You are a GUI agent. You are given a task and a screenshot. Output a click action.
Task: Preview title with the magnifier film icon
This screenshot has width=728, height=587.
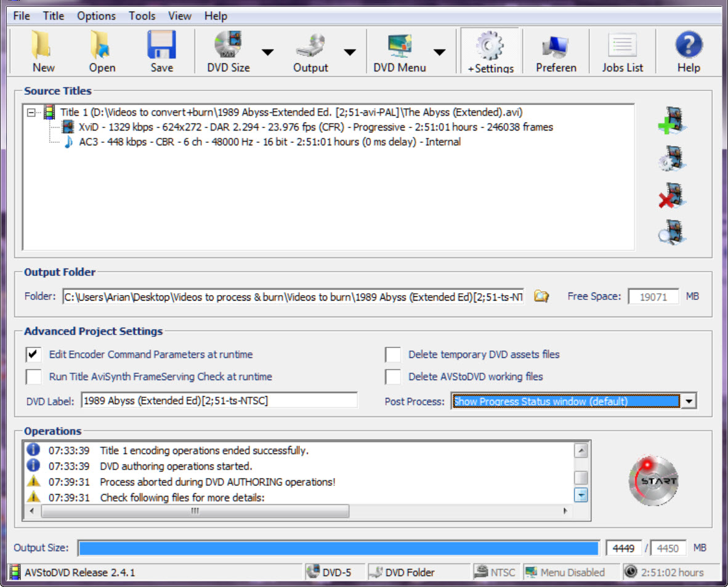pyautogui.click(x=672, y=232)
